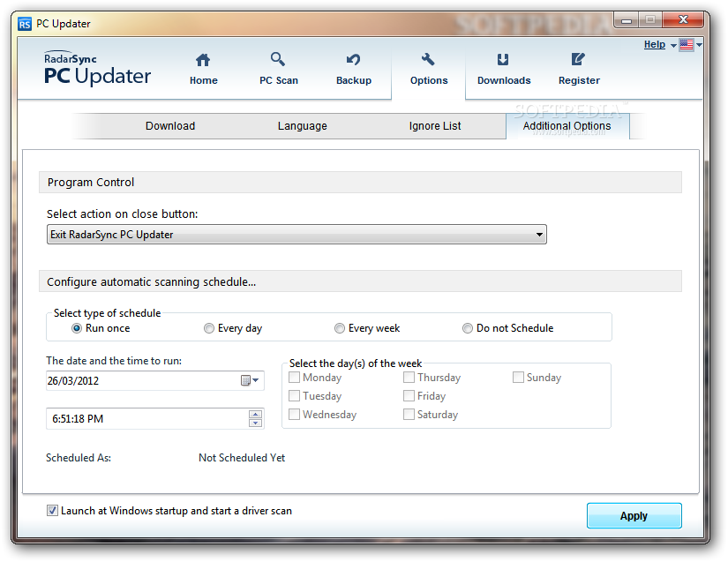Uncheck Launch at Windows startup checkbox
Image resolution: width=728 pixels, height=562 pixels.
(52, 511)
